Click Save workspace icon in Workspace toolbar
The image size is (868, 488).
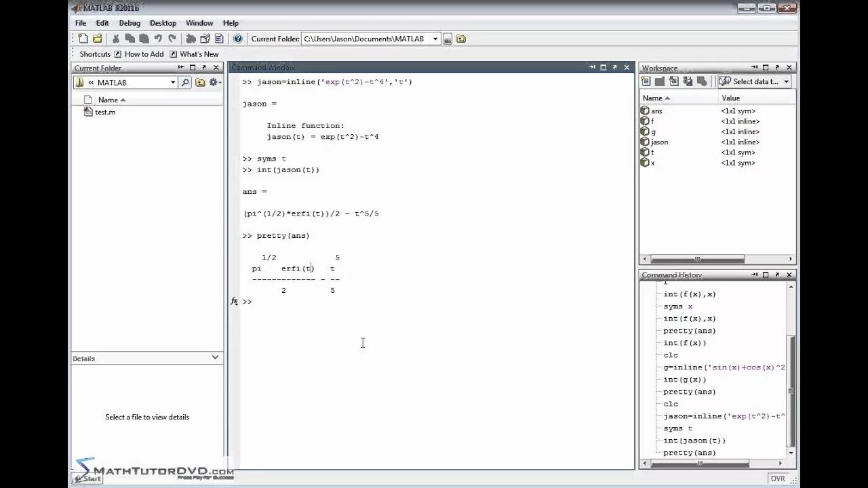point(688,81)
